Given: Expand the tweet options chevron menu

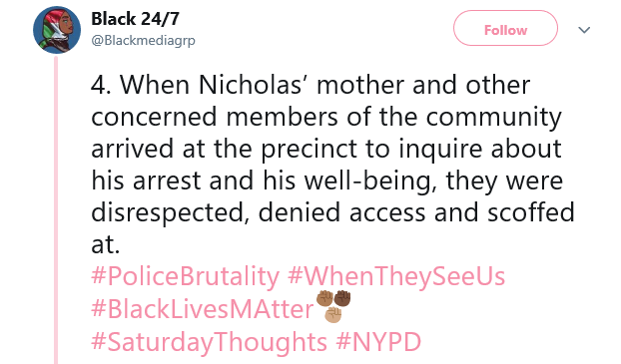Looking at the screenshot, I should pos(584,30).
